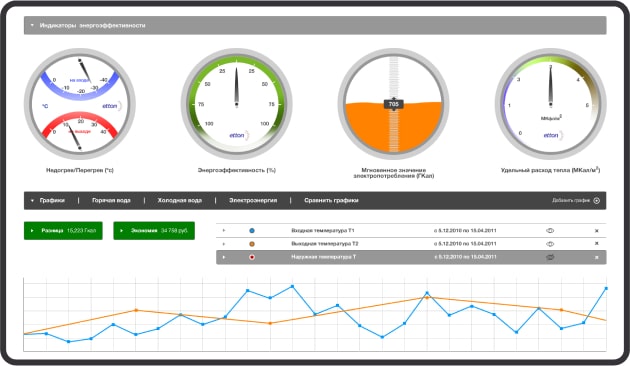Toggle eye visibility for Выходная температура T2
The height and width of the screenshot is (366, 630).
(550, 244)
